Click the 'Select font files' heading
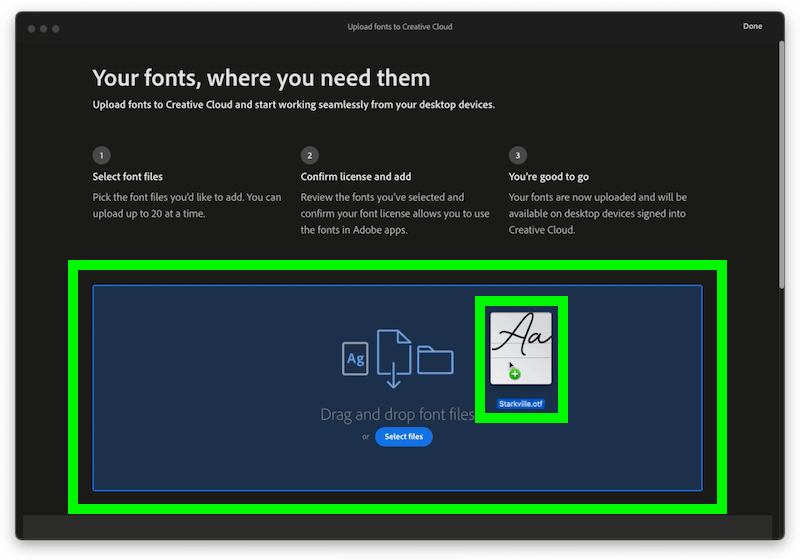This screenshot has width=800, height=560. pos(128,176)
